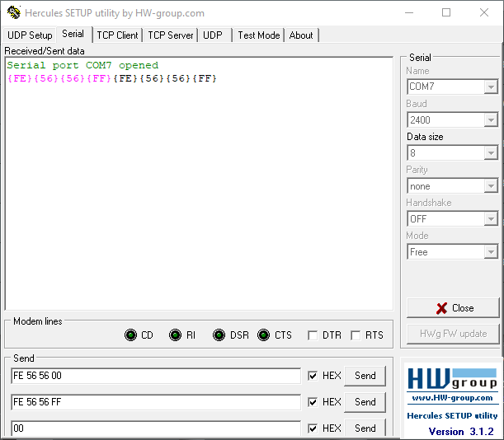Image resolution: width=504 pixels, height=440 pixels.
Task: Click the DSR modem line indicator LED
Action: click(x=219, y=335)
